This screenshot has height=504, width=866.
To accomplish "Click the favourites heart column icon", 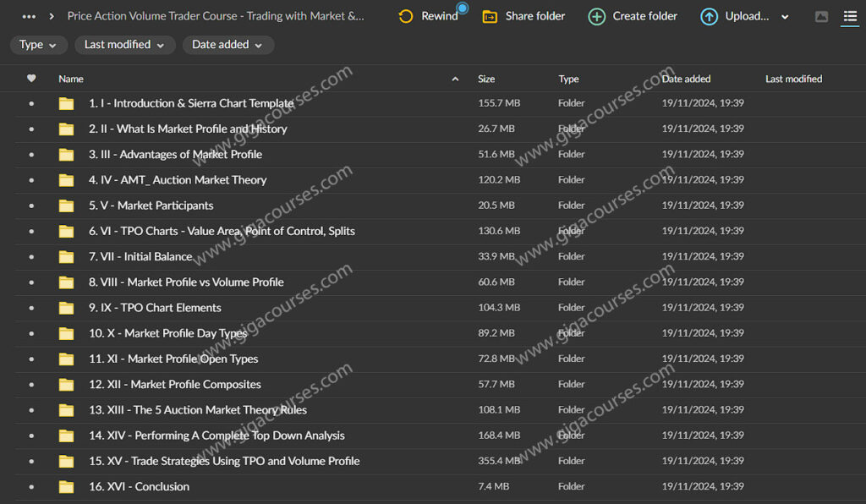I will click(x=31, y=79).
